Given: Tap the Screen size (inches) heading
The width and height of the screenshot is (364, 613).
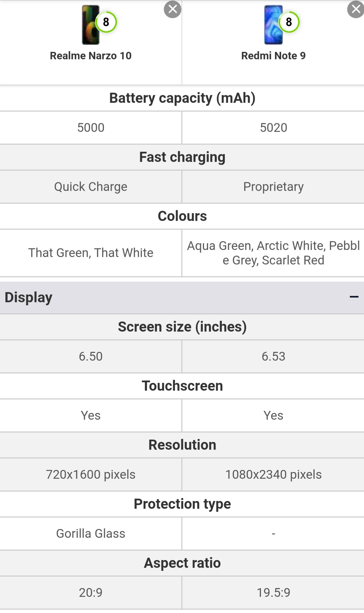Looking at the screenshot, I should (x=182, y=327).
